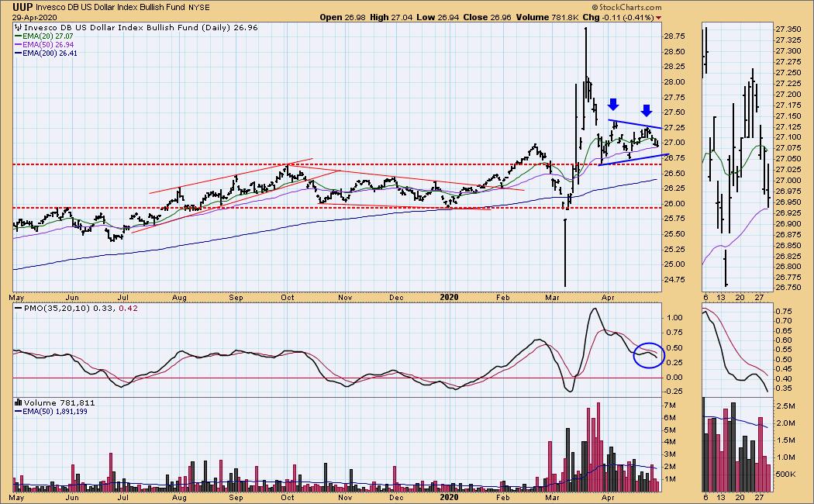Click the 27.000 label on zoomed price axis
Screen dimensions: 814x504
(788, 181)
